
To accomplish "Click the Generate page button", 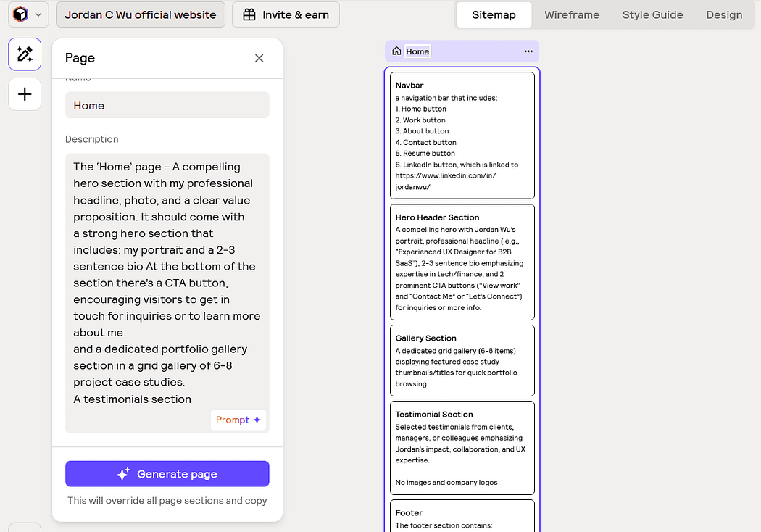I will [167, 474].
